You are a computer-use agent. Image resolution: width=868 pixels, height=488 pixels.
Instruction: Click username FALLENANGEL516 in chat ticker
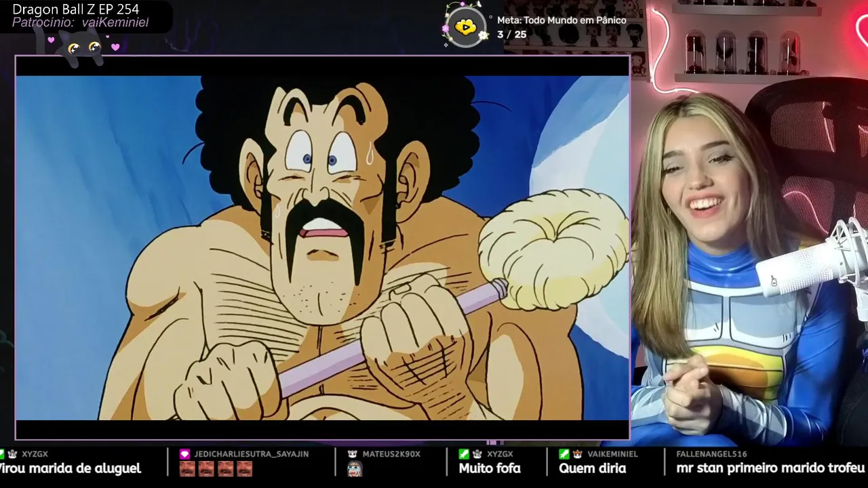click(x=711, y=454)
